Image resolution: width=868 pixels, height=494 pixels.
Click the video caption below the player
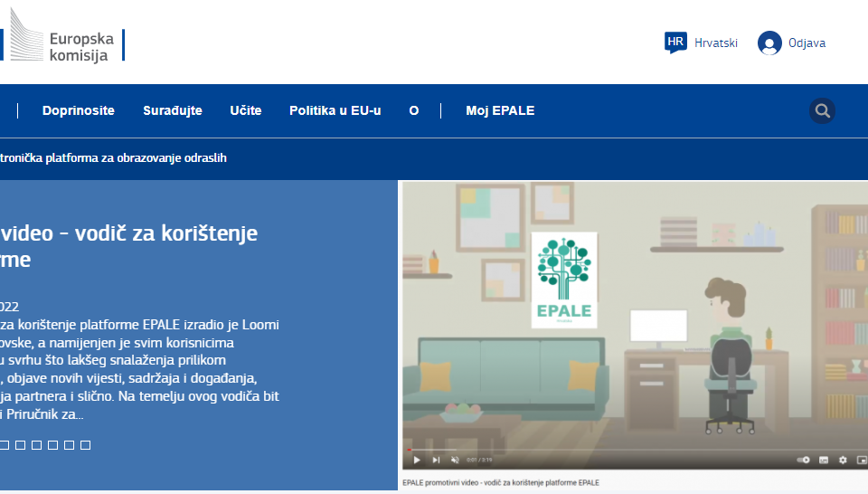tap(500, 483)
